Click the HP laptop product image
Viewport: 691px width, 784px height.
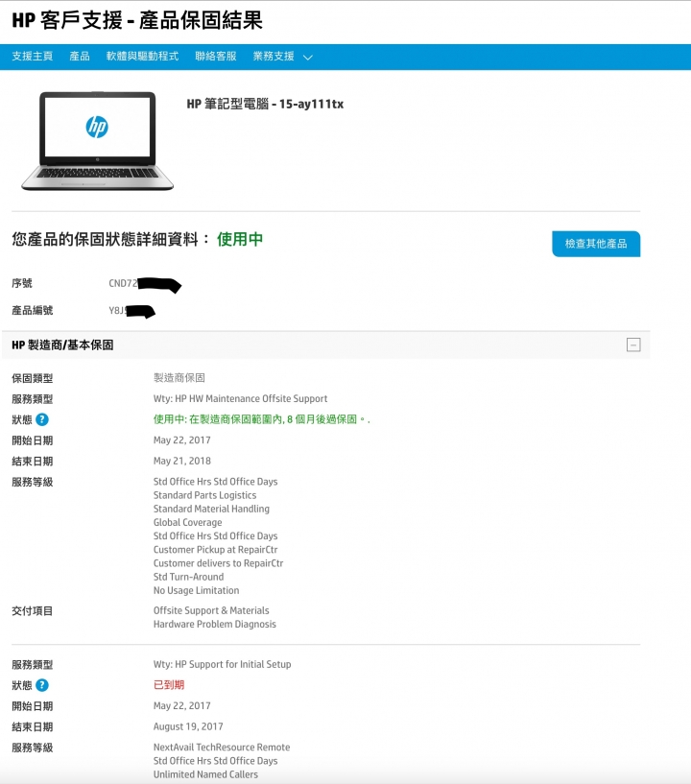point(98,141)
